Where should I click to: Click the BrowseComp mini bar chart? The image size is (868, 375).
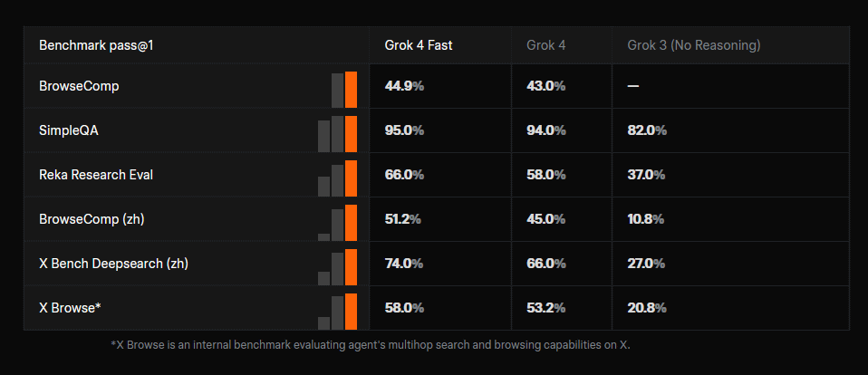344,90
